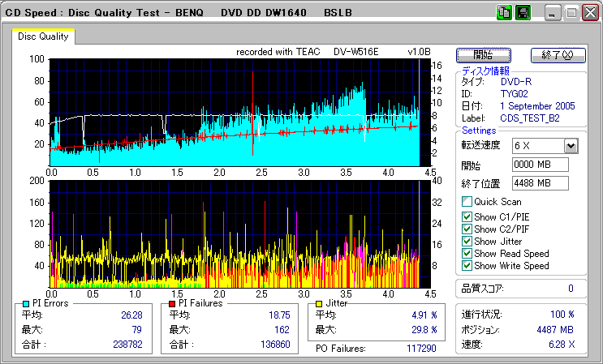Click the PI Failures maximum 162
The image size is (603, 364).
pos(282,330)
